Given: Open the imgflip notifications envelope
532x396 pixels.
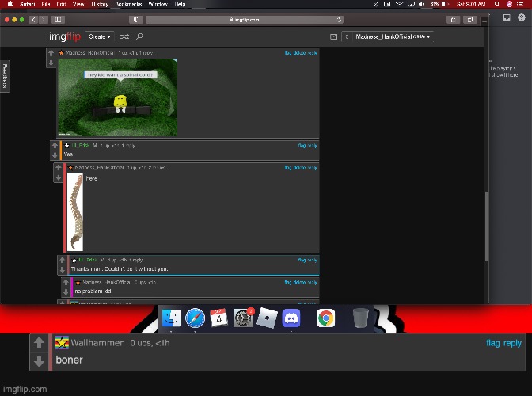Looking at the screenshot, I should [333, 36].
